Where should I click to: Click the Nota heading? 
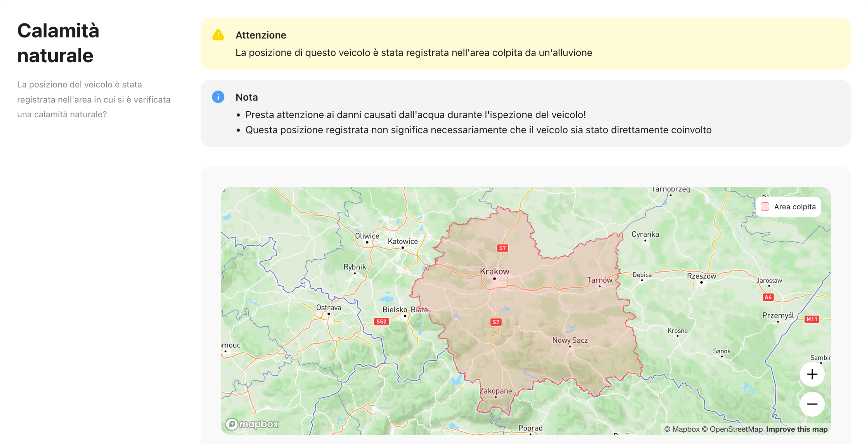click(x=246, y=97)
